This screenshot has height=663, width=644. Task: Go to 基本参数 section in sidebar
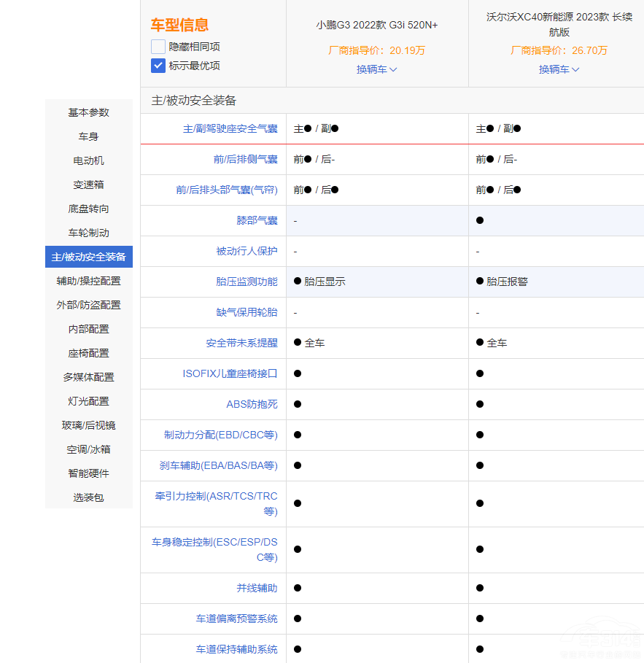click(x=89, y=112)
